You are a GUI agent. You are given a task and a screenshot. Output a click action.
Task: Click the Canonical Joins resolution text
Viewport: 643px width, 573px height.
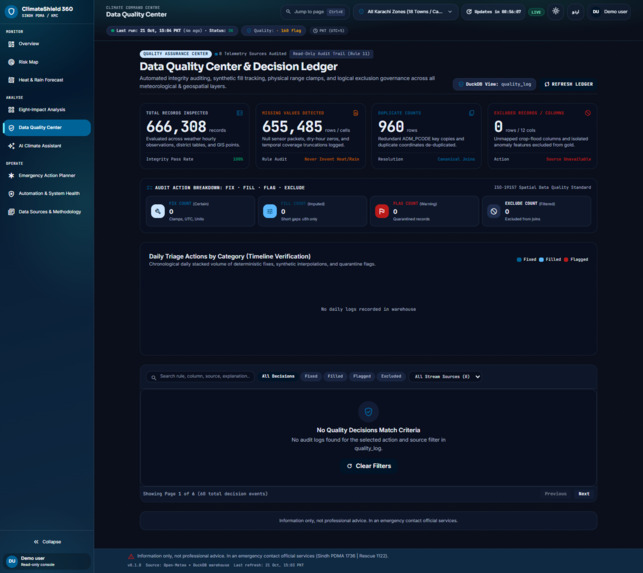pyautogui.click(x=456, y=159)
